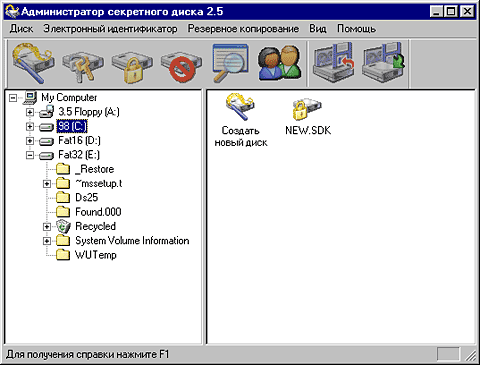Open the Электронный идентификатор menu

[110, 29]
